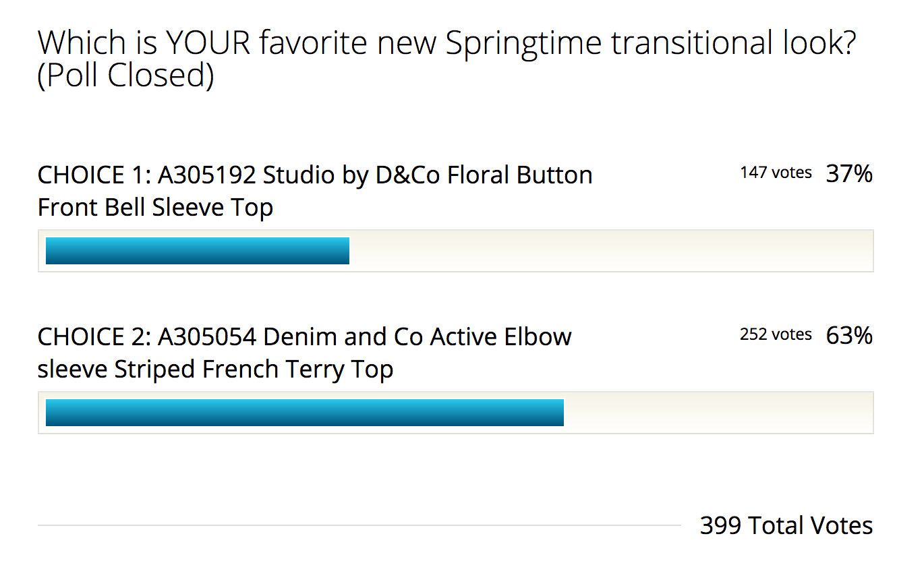
Task: Click the blue filled bar for Choice 1
Action: [197, 251]
